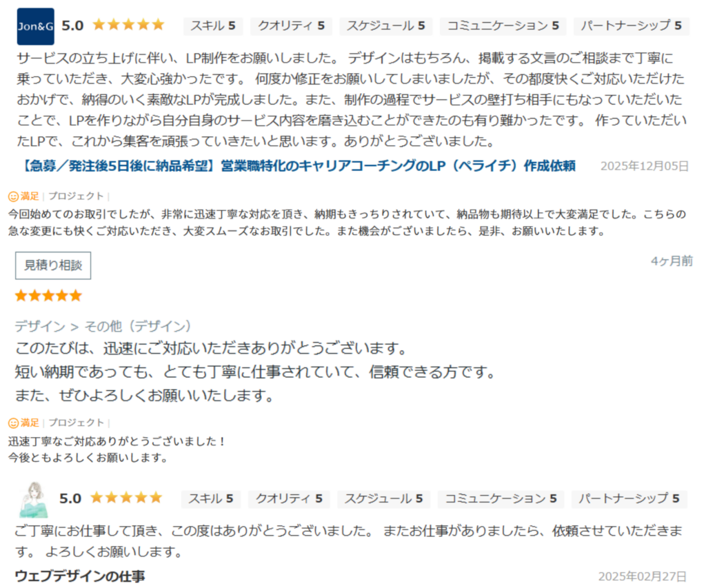The image size is (706, 588).
Task: Click the first orange 満足 smiley icon
Action: point(13,196)
